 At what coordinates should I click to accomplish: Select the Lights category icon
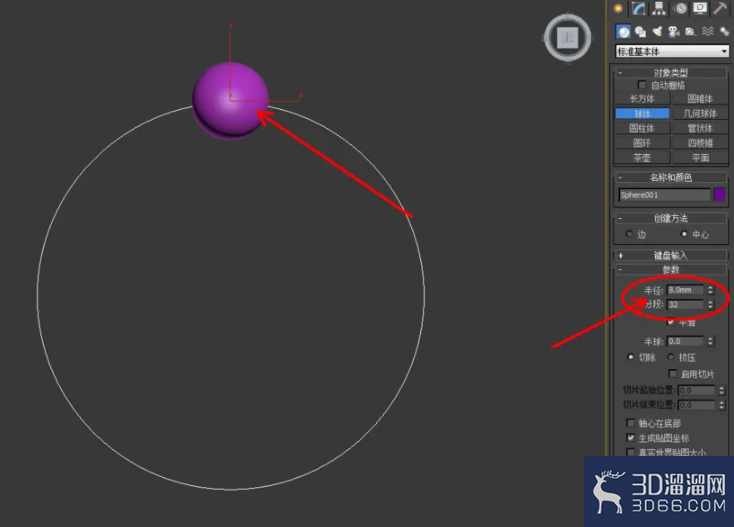pyautogui.click(x=657, y=32)
